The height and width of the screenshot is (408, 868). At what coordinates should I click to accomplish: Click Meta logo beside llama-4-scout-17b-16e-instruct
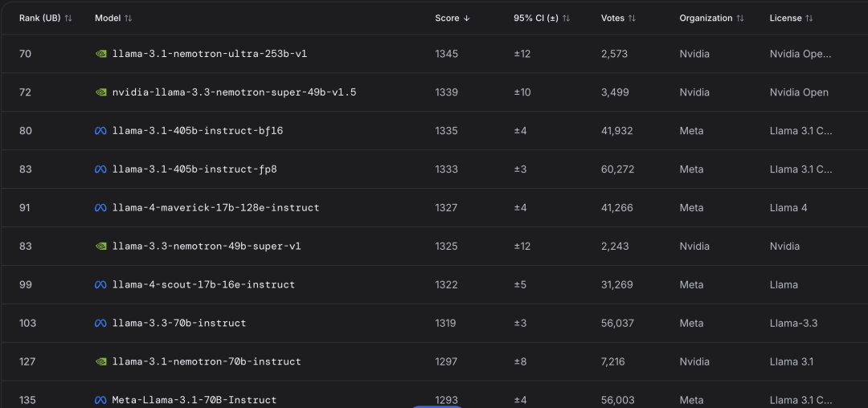click(100, 285)
